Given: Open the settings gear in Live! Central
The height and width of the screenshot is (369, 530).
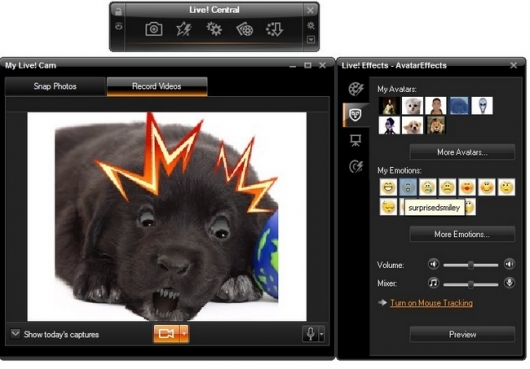Looking at the screenshot, I should [214, 29].
